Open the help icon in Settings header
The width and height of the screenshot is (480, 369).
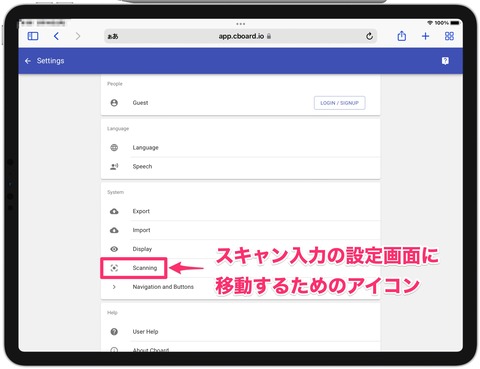(x=445, y=61)
